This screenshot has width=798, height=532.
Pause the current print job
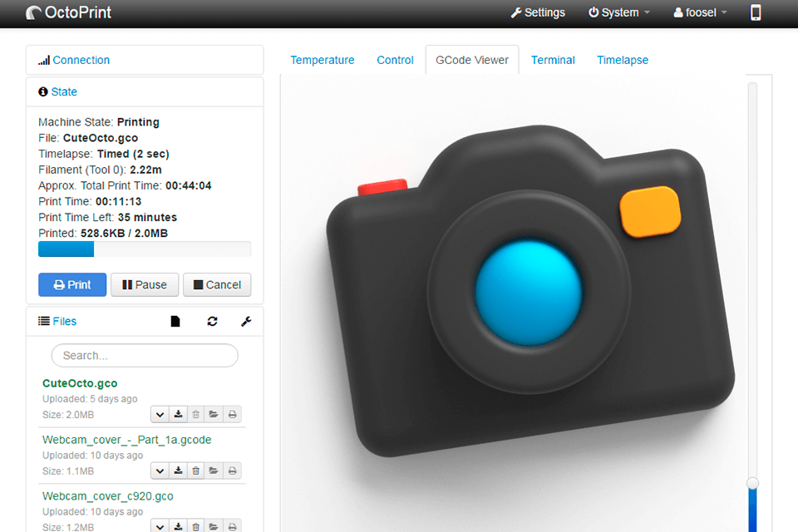(144, 284)
